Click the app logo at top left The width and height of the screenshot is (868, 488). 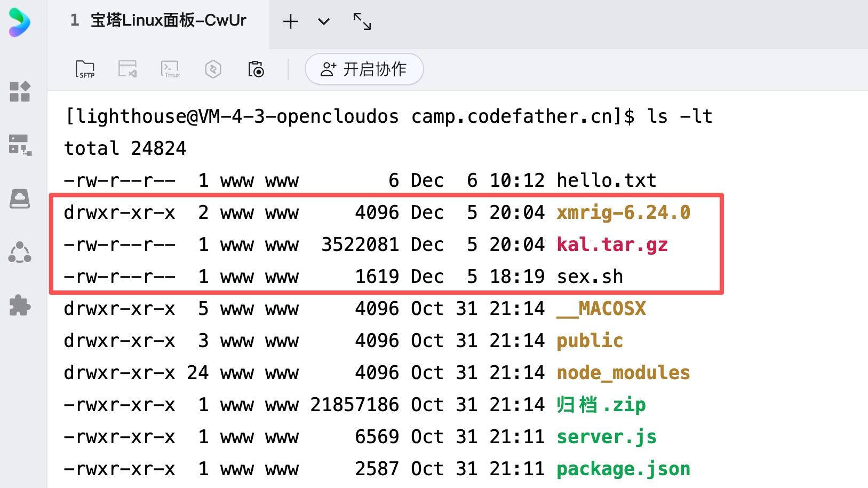19,22
